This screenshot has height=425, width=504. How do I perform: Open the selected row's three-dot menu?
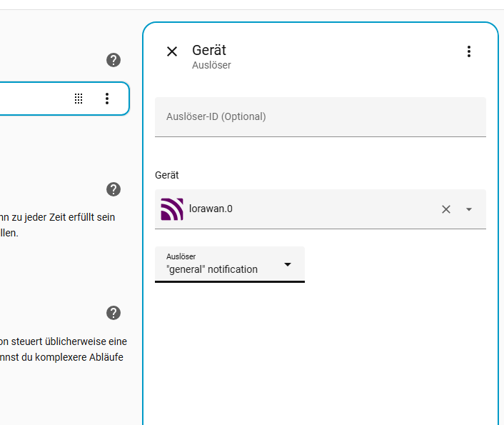click(x=107, y=99)
